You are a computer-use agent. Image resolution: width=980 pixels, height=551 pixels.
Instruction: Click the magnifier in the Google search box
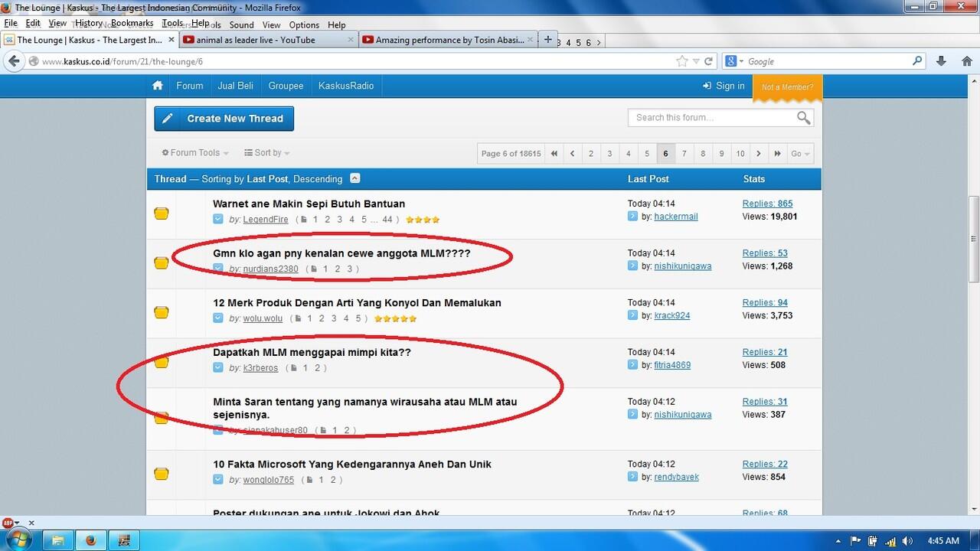click(x=918, y=61)
